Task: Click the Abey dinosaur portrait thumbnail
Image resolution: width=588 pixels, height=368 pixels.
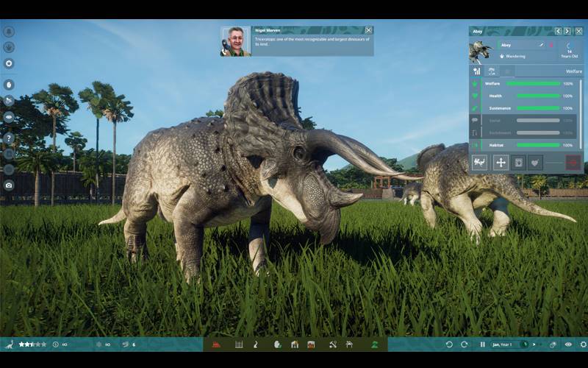Action: tap(480, 50)
